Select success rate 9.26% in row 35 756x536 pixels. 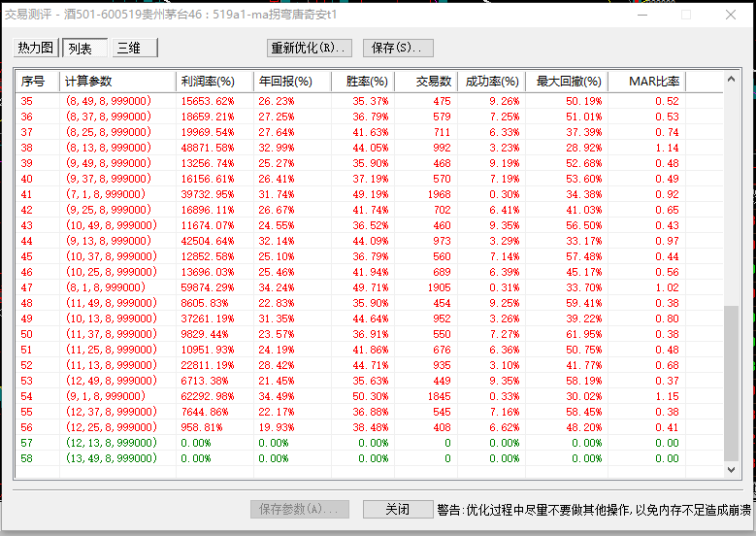505,101
